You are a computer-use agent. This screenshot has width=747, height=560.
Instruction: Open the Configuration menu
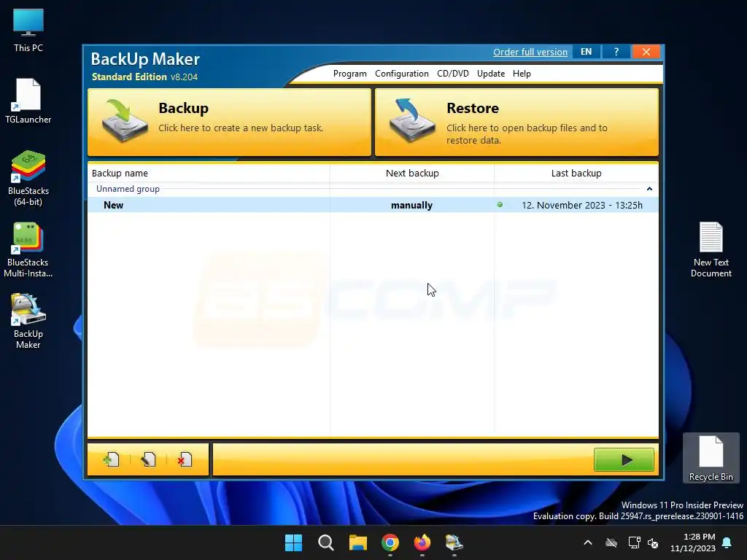pos(402,74)
